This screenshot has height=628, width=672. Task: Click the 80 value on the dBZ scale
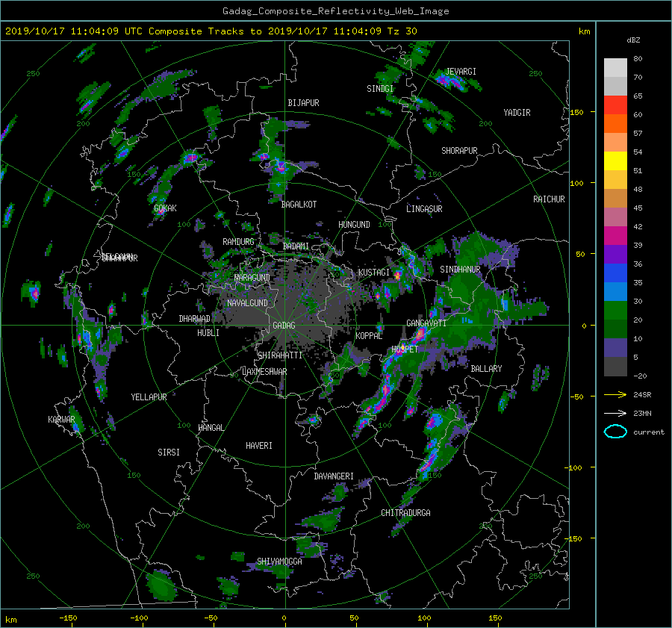click(638, 59)
